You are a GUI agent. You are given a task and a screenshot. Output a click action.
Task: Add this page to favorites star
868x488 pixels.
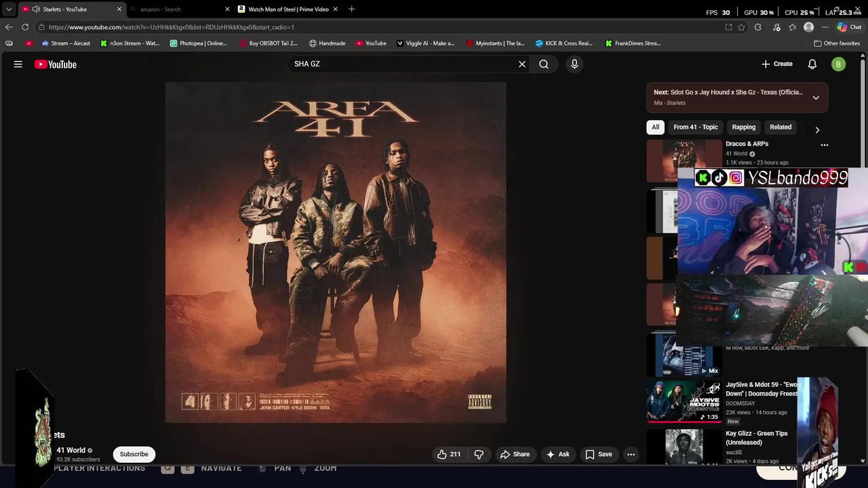click(x=741, y=27)
